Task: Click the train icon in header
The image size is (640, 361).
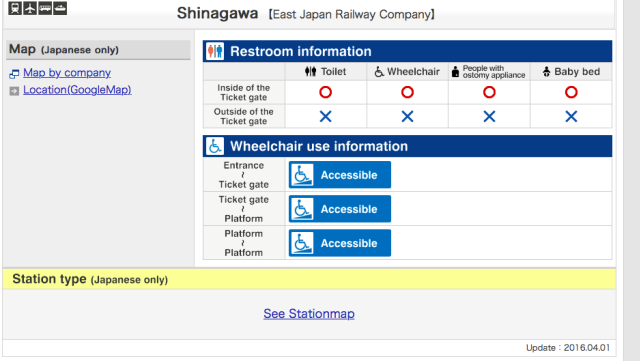Action: pos(15,8)
